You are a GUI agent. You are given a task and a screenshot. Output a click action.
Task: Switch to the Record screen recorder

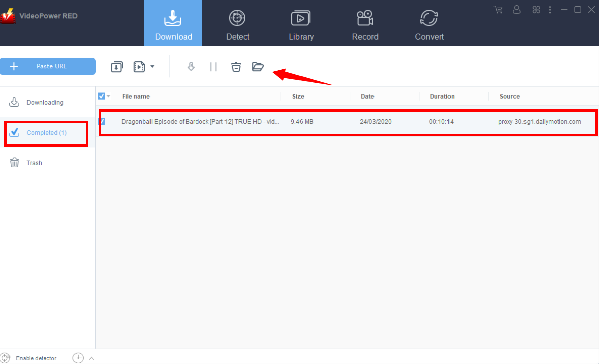[365, 23]
